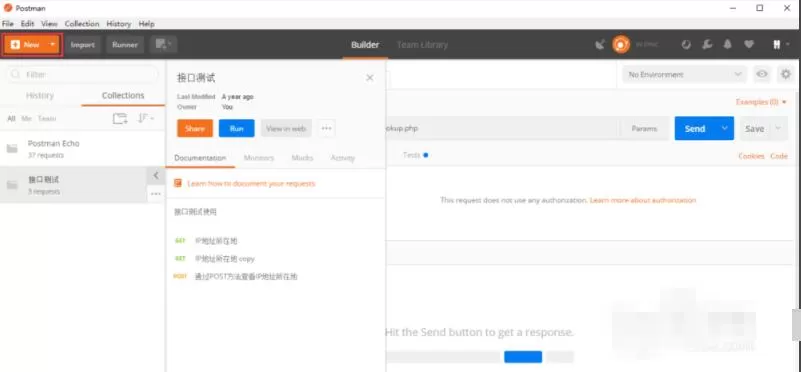The height and width of the screenshot is (372, 801).
Task: Expand the Examples (0) dropdown
Action: coord(761,102)
